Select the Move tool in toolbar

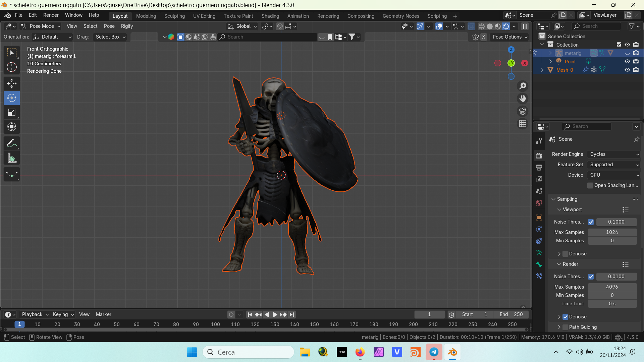[x=12, y=83]
